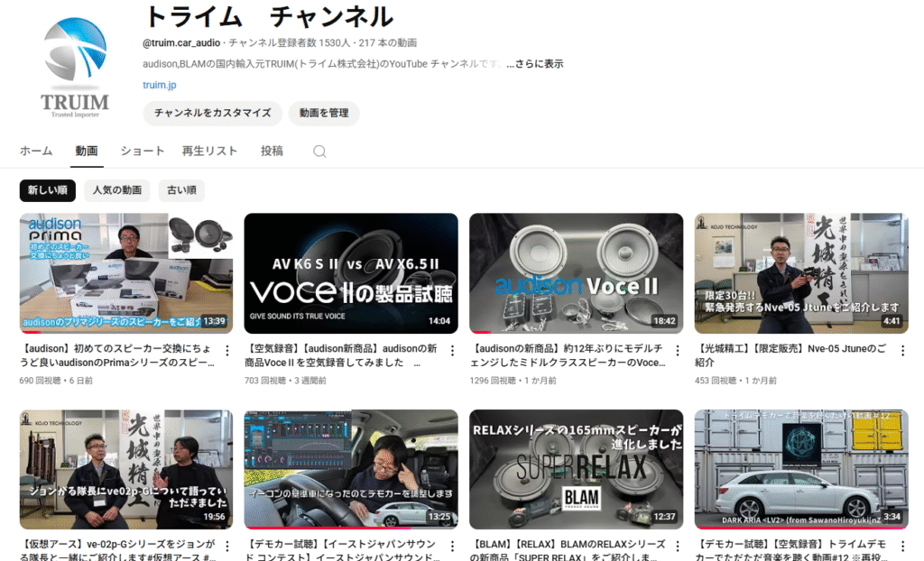Click the チャンネル登録者数 1530人 text

(290, 42)
